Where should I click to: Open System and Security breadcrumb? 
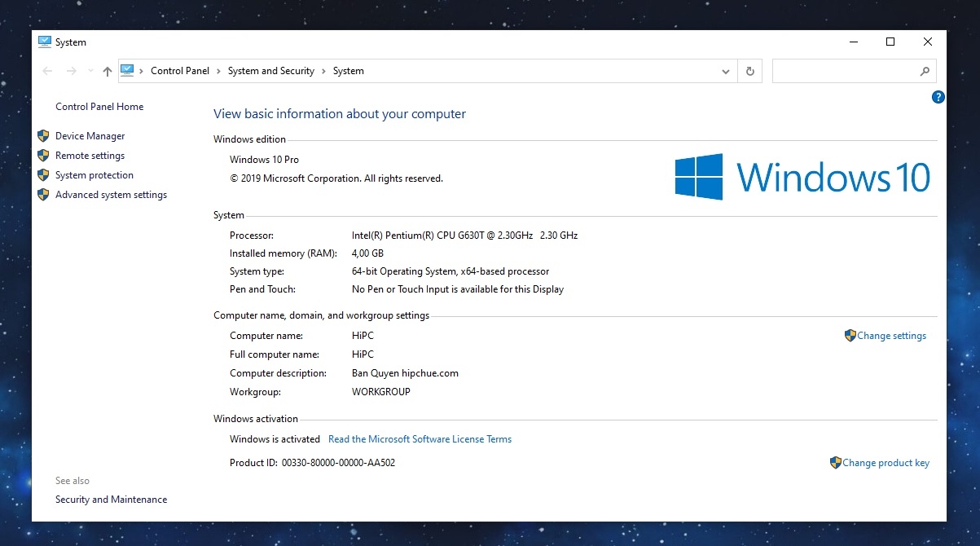pyautogui.click(x=271, y=71)
